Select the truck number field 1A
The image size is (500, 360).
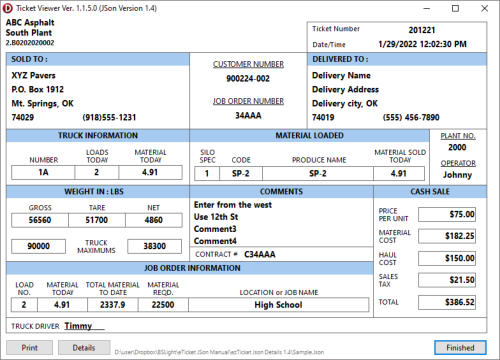(43, 172)
